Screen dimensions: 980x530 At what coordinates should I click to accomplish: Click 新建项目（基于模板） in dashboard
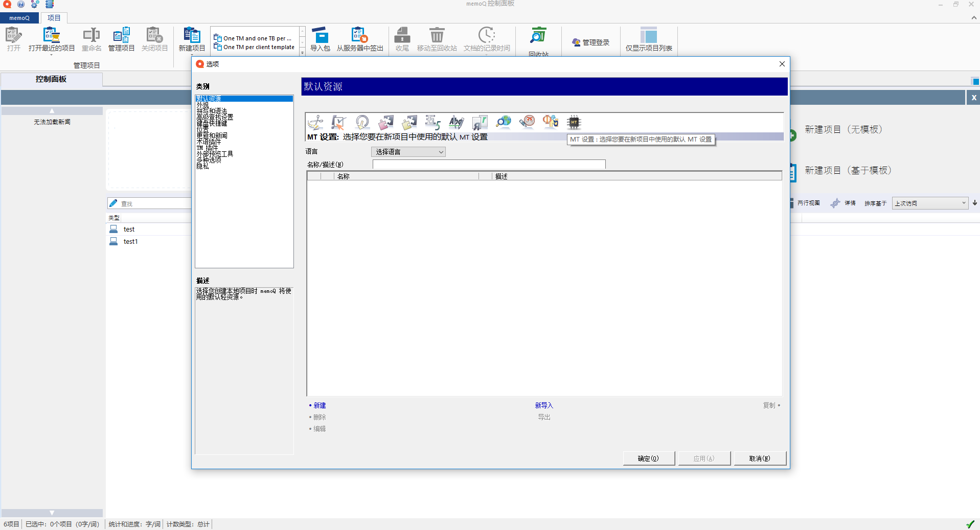pos(848,171)
